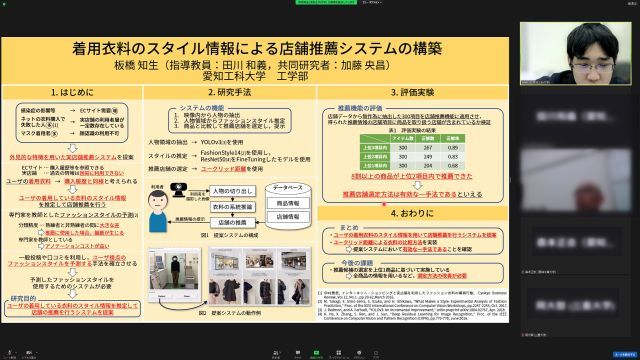This screenshot has width=640, height=360.
Task: Click the blue Leave meeting button
Action: click(625, 354)
